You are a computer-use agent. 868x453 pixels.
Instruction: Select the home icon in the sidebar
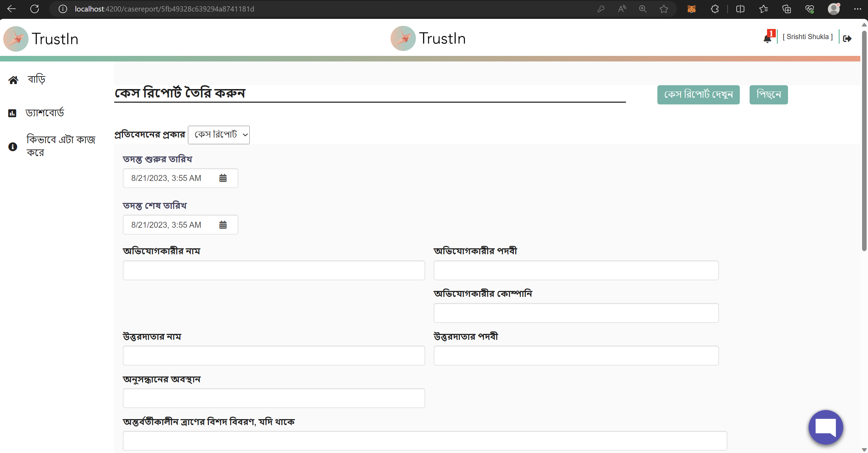pos(13,79)
